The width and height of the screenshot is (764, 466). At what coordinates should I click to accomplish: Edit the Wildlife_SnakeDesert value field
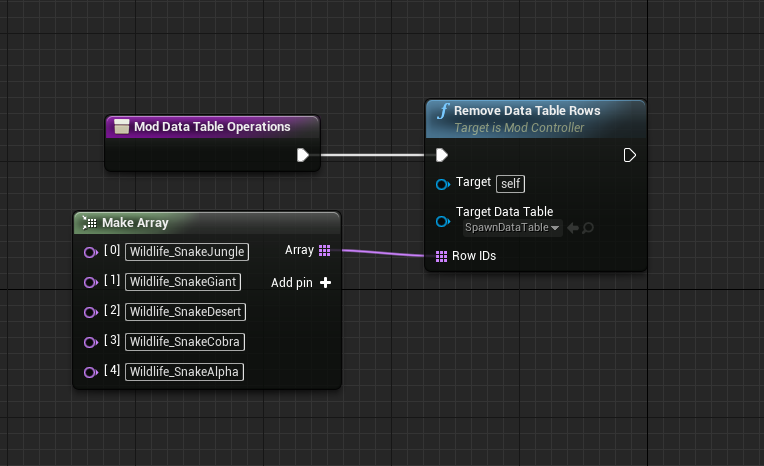(186, 312)
